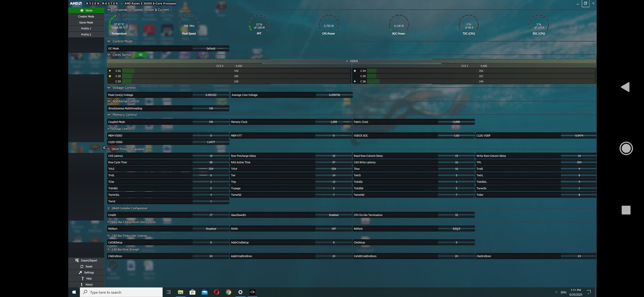The width and height of the screenshot is (644, 297).
Task: Toggle Simultaneous Multithreading ON value
Action: (211, 108)
